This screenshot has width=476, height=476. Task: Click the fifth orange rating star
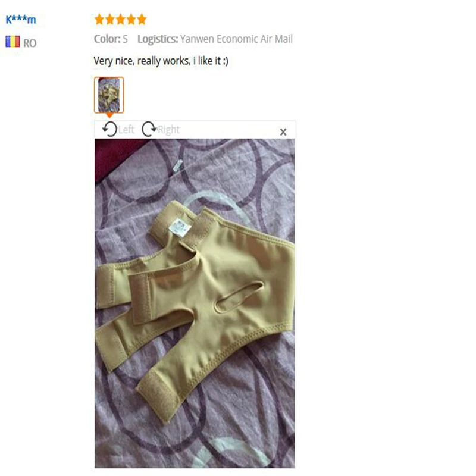tap(142, 20)
